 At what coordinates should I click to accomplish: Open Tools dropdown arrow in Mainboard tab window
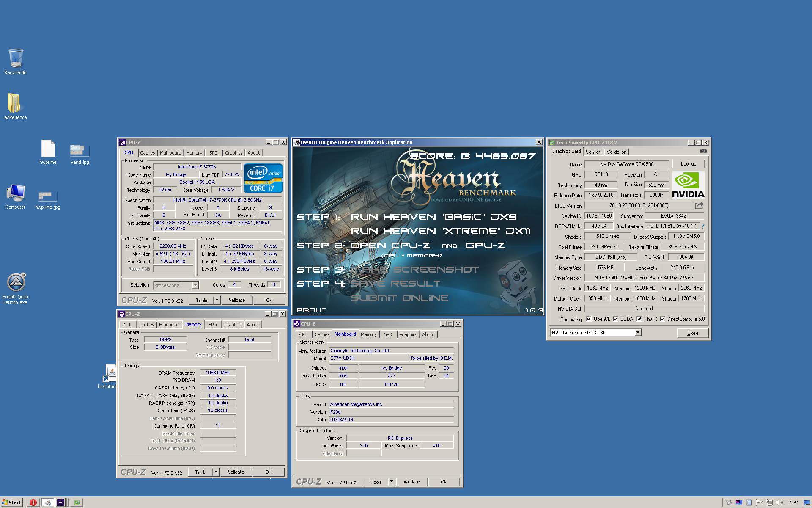tap(391, 482)
